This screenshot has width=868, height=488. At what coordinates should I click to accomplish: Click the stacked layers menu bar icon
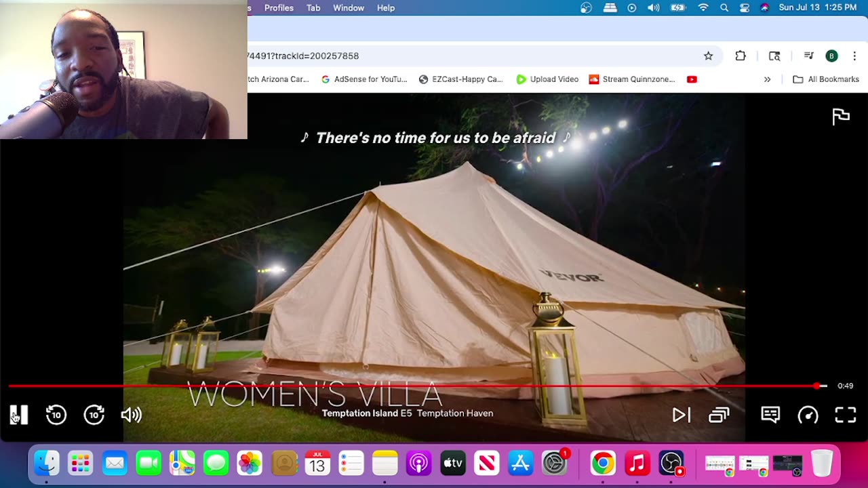(x=610, y=8)
